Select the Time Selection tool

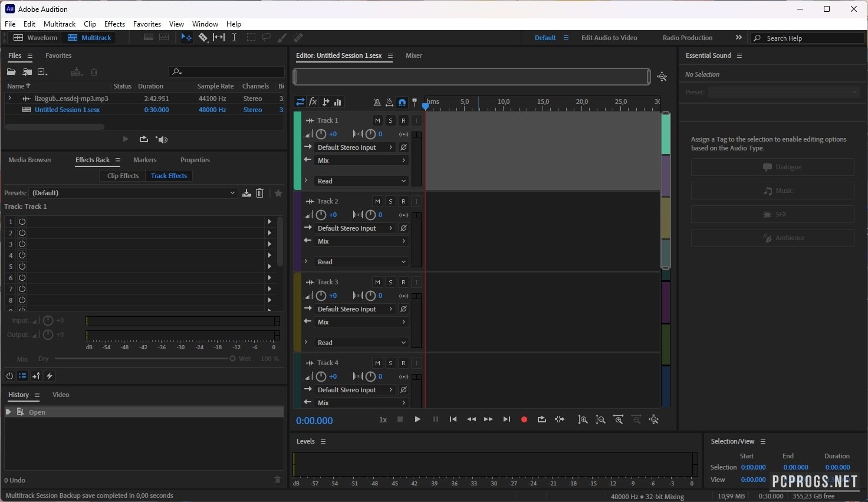[x=234, y=37]
